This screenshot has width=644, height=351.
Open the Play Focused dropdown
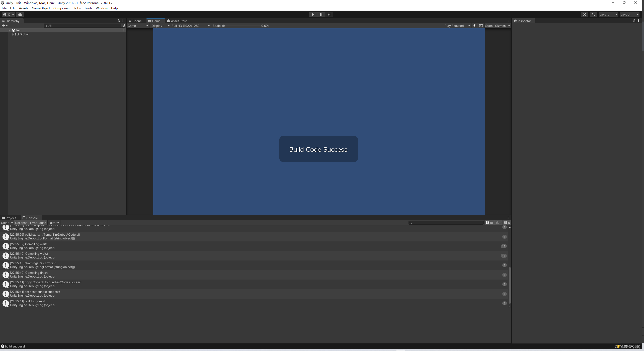pyautogui.click(x=457, y=26)
